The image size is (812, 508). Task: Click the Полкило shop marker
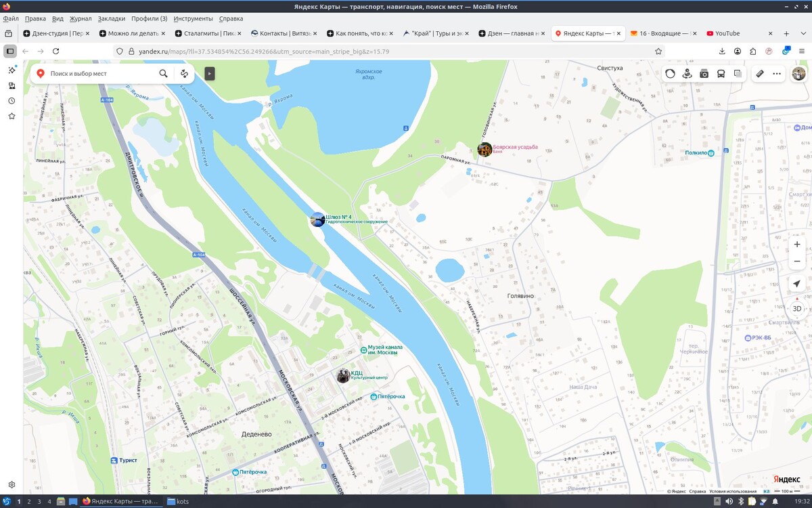(711, 153)
